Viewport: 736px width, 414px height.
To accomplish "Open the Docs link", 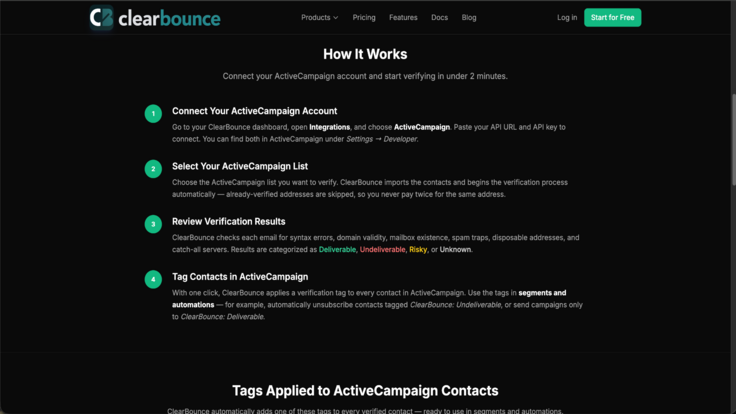I will [x=439, y=17].
